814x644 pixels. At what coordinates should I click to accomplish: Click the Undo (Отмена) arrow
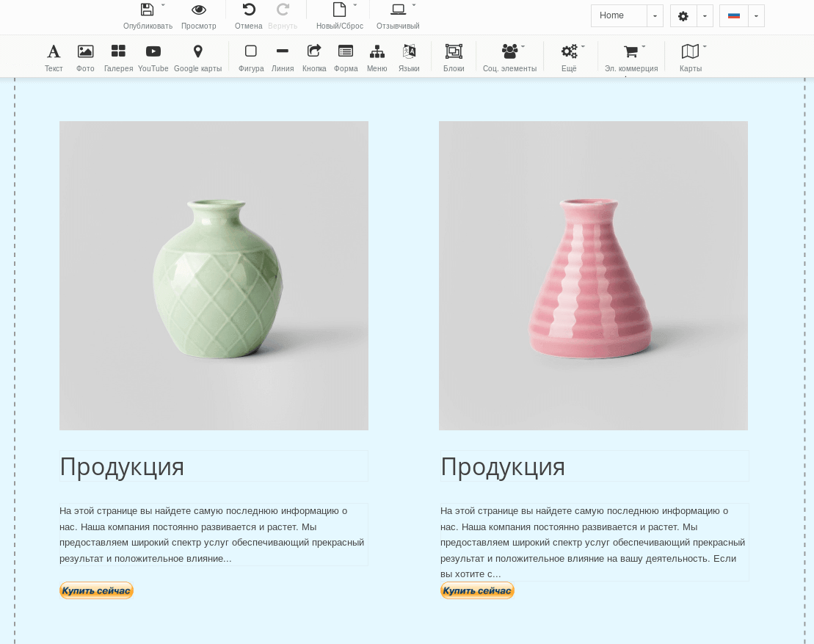[249, 10]
